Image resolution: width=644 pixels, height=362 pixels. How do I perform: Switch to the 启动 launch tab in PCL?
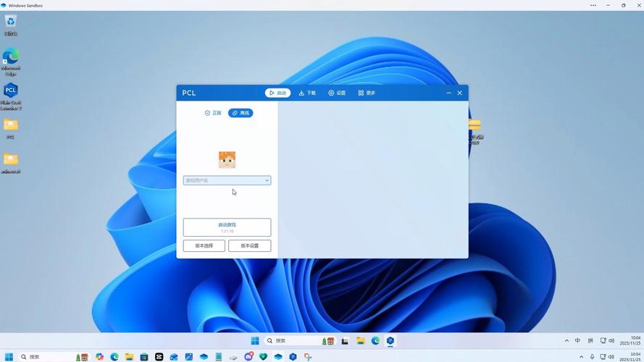coord(277,93)
